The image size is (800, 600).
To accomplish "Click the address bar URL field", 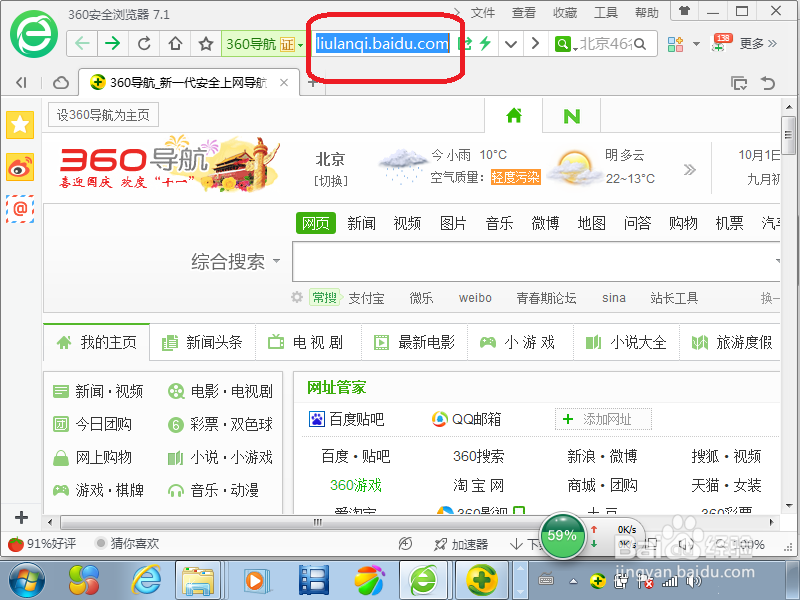I will pos(382,44).
